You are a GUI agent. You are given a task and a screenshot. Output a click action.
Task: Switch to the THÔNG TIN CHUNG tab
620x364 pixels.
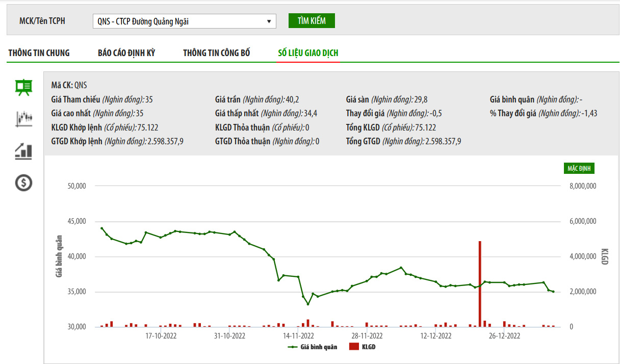39,53
